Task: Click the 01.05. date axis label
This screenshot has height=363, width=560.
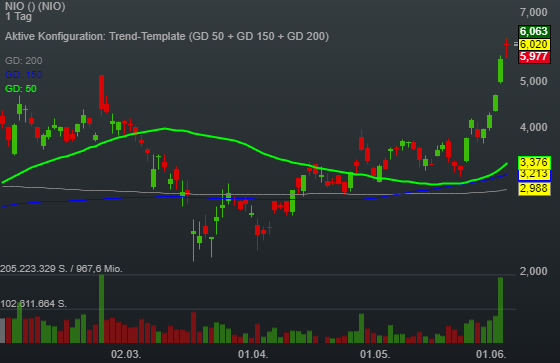Action: [x=375, y=354]
